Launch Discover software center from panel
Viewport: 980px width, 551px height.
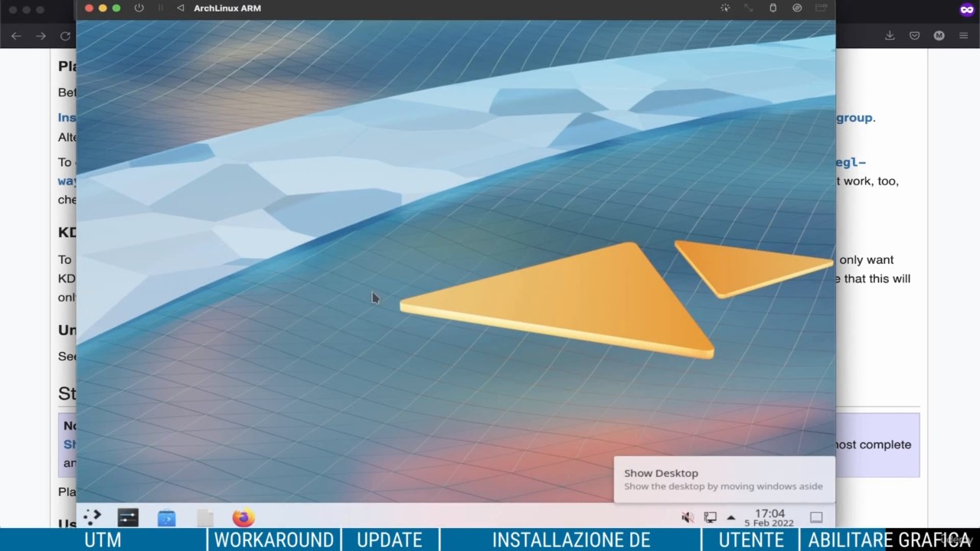click(x=166, y=518)
